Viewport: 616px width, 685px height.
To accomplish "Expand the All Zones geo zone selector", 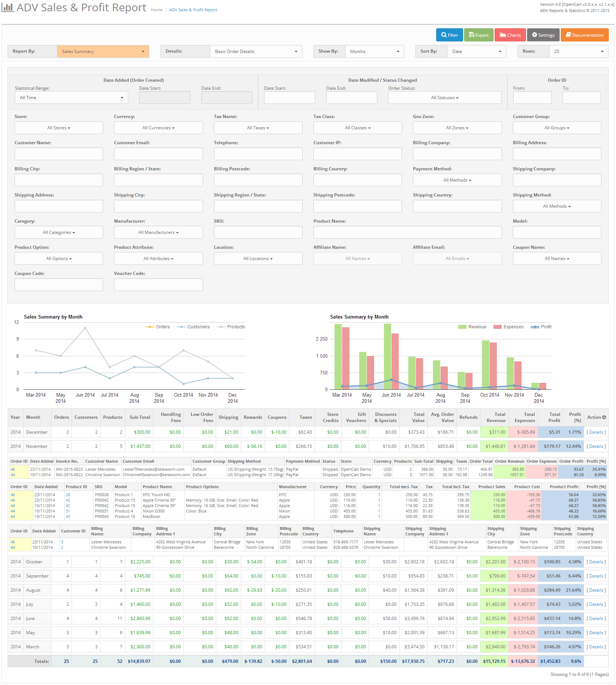I will [x=457, y=127].
